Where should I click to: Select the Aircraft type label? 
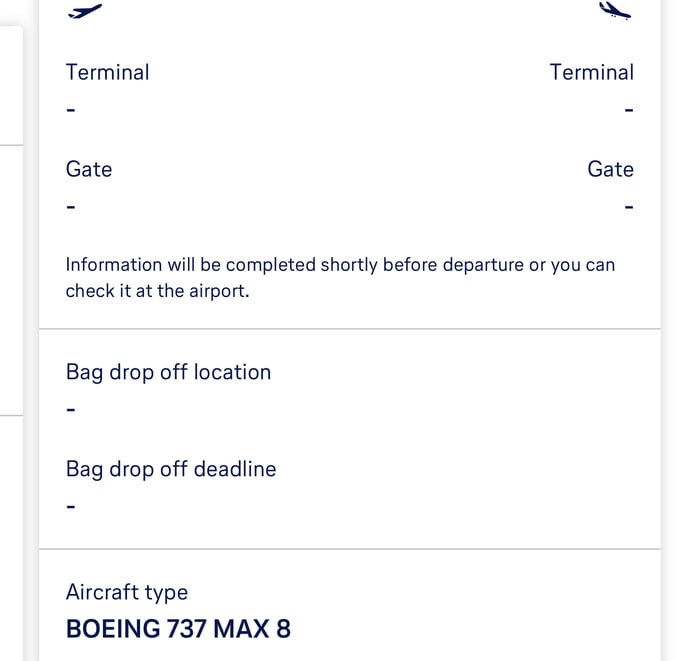coord(127,592)
